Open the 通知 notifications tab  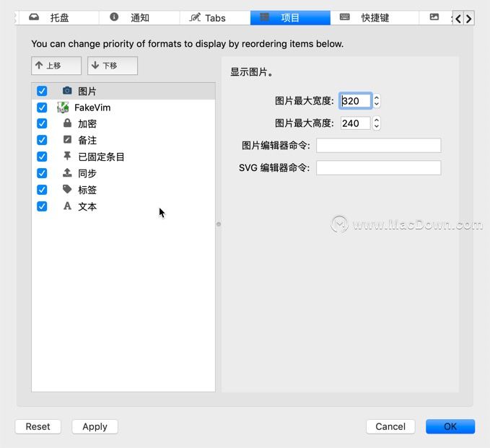[139, 17]
